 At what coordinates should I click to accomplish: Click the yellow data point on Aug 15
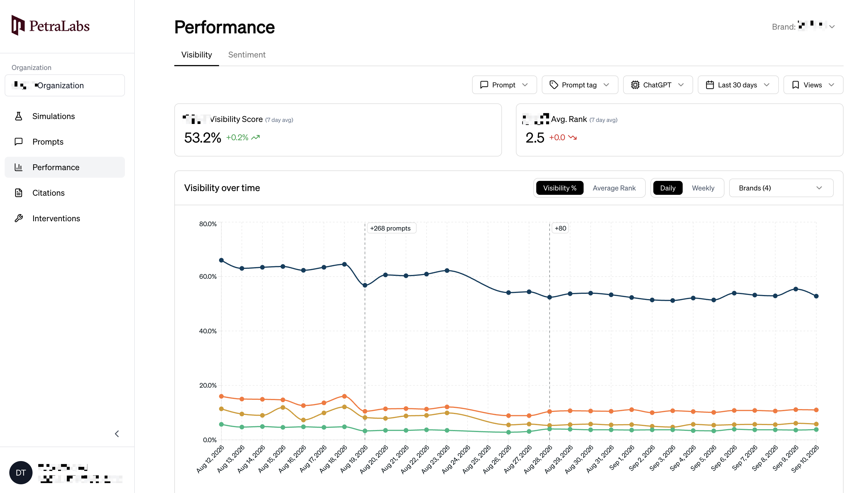[283, 407]
